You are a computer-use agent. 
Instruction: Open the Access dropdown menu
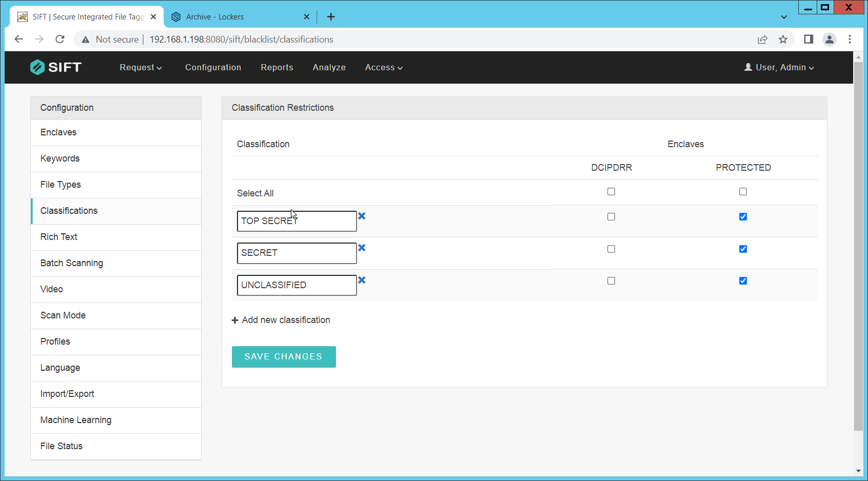point(383,68)
